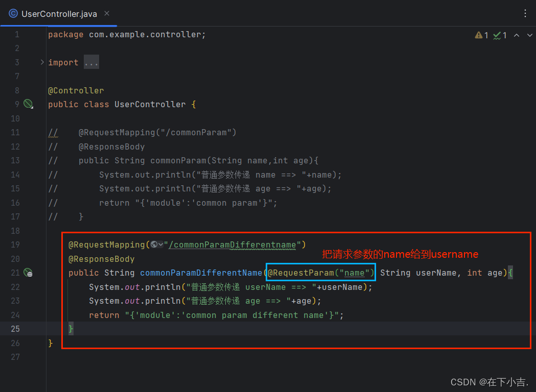The height and width of the screenshot is (392, 536).
Task: Click line number 19 in the gutter
Action: (15, 245)
